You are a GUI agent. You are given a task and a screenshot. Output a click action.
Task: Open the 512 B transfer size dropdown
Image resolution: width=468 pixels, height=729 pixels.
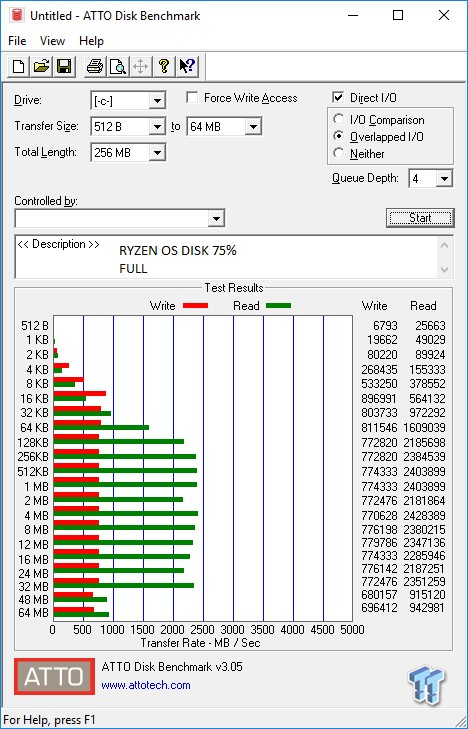tap(158, 126)
